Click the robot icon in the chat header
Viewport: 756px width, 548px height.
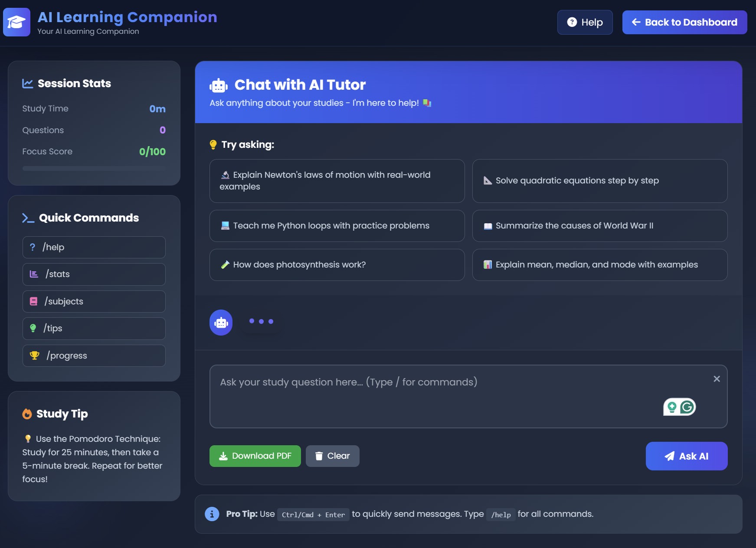click(x=219, y=85)
